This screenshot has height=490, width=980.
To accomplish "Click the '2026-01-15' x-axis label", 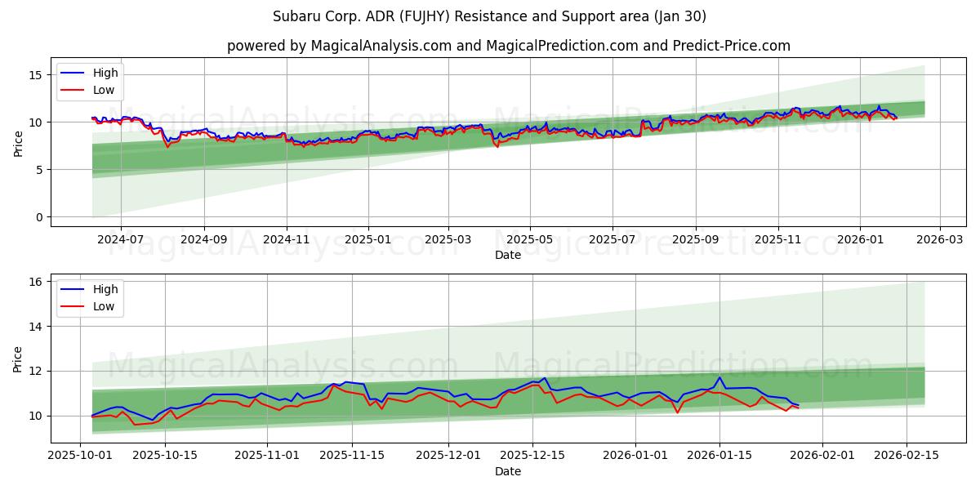I will [719, 456].
